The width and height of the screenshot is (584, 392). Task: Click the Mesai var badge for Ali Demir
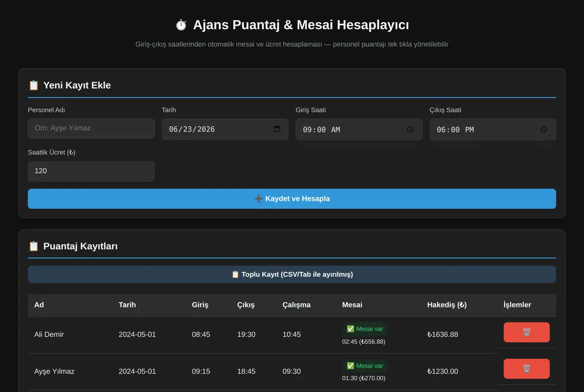click(x=365, y=329)
